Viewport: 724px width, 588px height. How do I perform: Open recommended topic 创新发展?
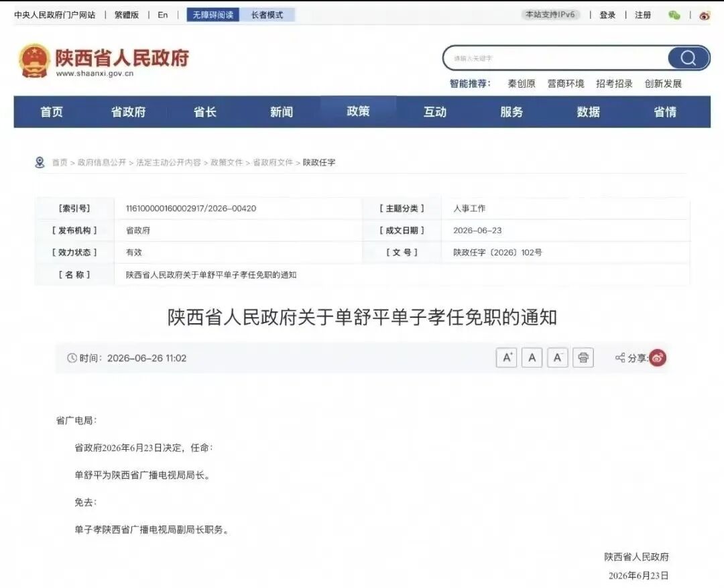pyautogui.click(x=663, y=84)
